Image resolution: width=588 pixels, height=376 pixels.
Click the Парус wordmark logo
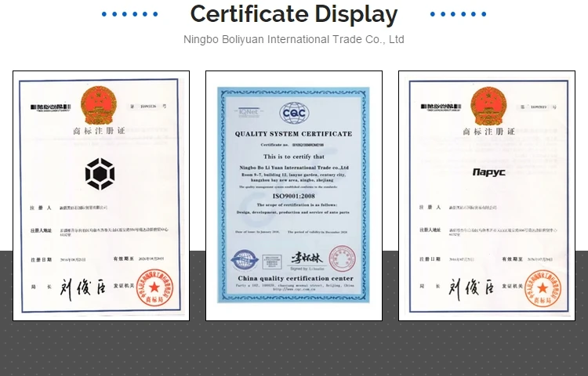[489, 172]
